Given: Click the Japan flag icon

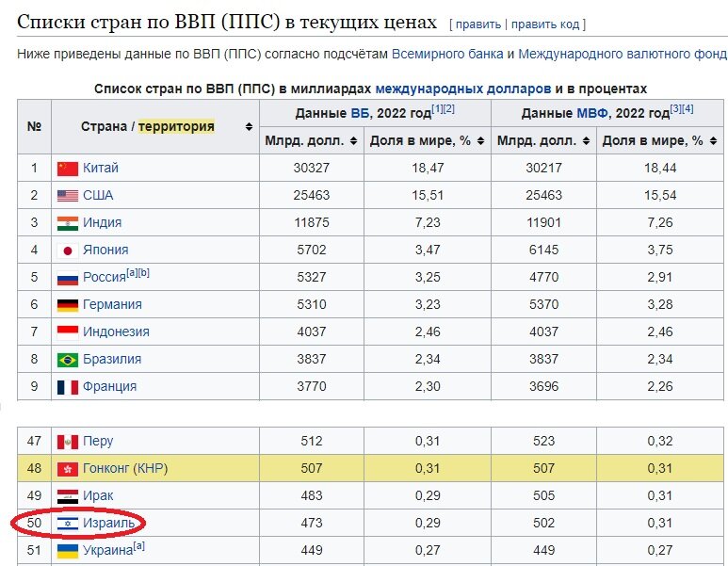Looking at the screenshot, I should tap(67, 251).
